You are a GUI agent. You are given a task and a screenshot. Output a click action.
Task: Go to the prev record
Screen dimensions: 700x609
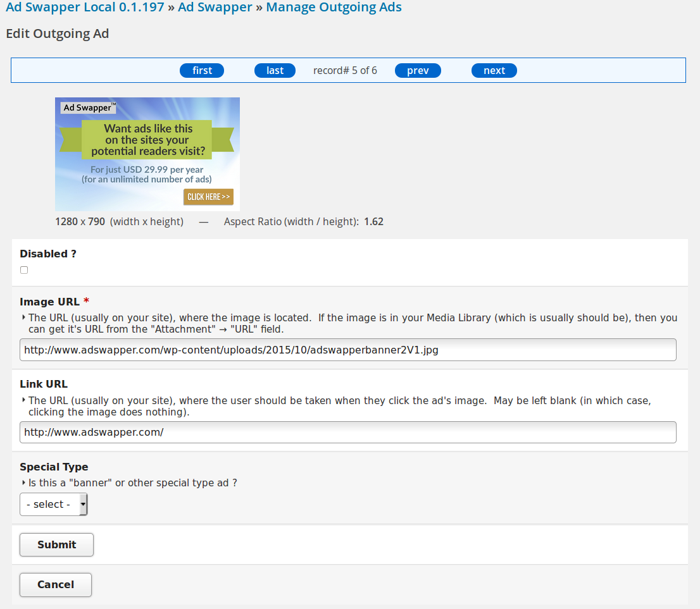click(418, 70)
